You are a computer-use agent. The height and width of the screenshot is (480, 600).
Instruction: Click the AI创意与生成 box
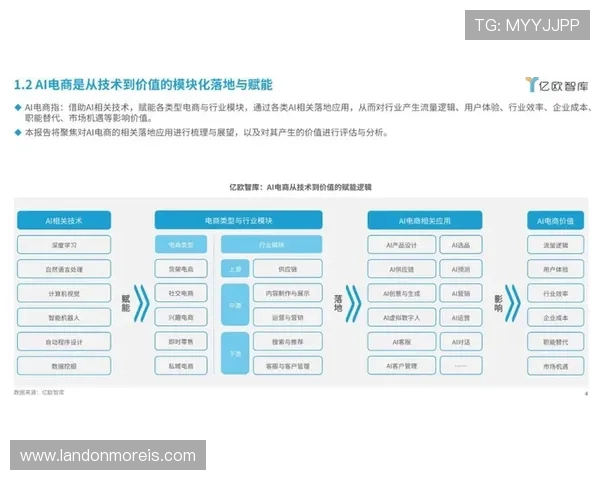(x=401, y=294)
